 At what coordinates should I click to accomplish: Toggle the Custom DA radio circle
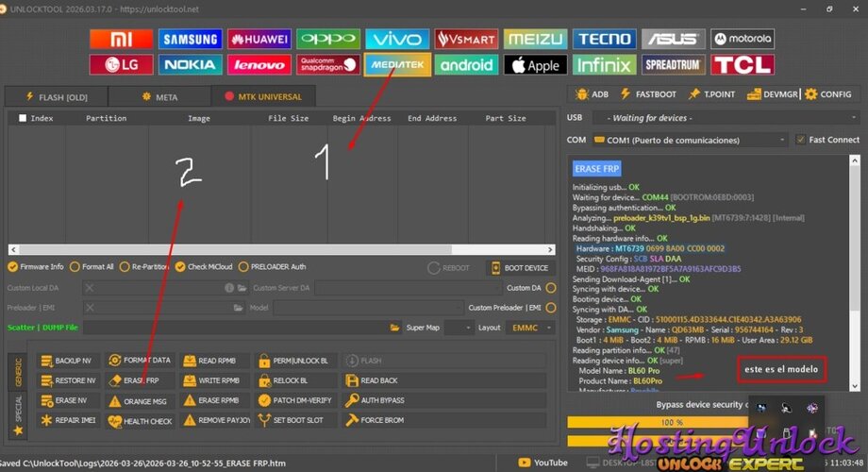pos(551,288)
